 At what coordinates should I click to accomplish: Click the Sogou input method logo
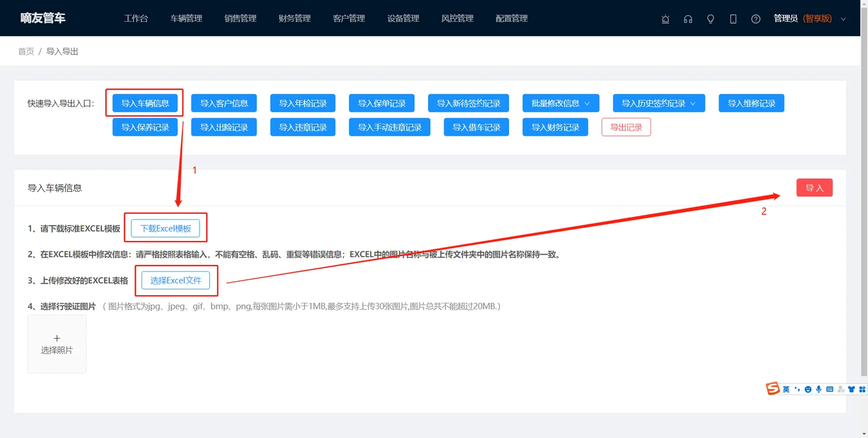point(773,388)
